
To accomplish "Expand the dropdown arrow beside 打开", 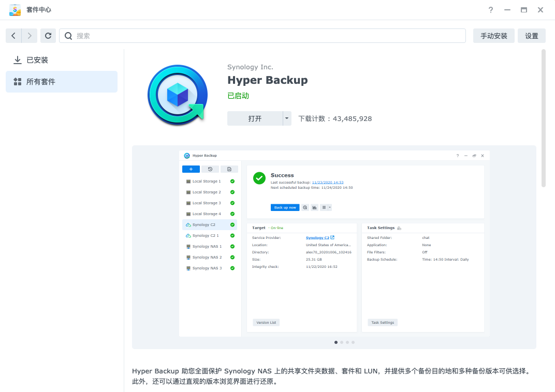I will 287,118.
